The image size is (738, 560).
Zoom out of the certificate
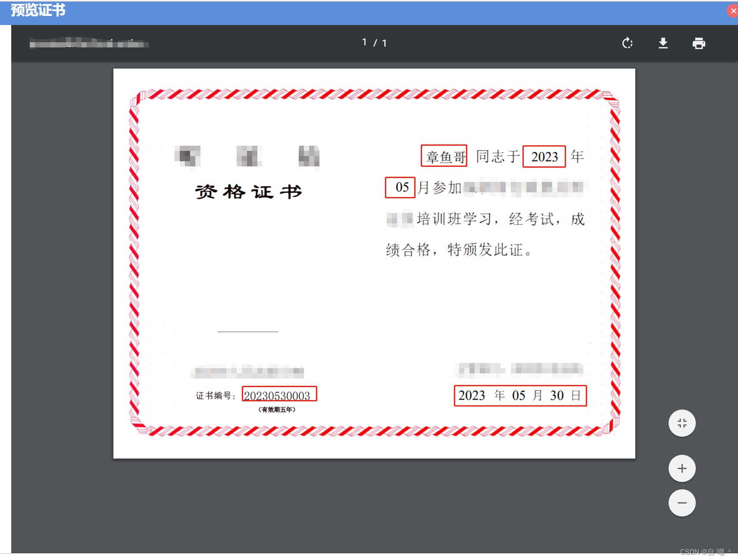682,503
